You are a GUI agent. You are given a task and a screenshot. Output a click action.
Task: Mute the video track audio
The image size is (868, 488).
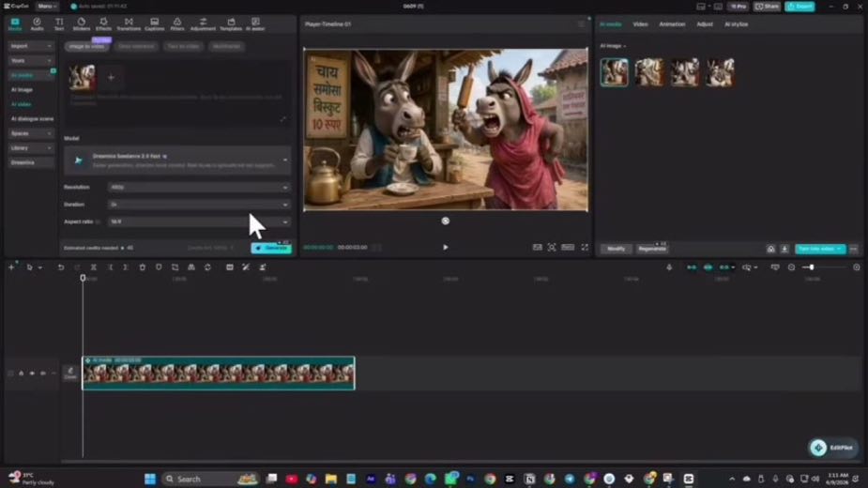42,374
